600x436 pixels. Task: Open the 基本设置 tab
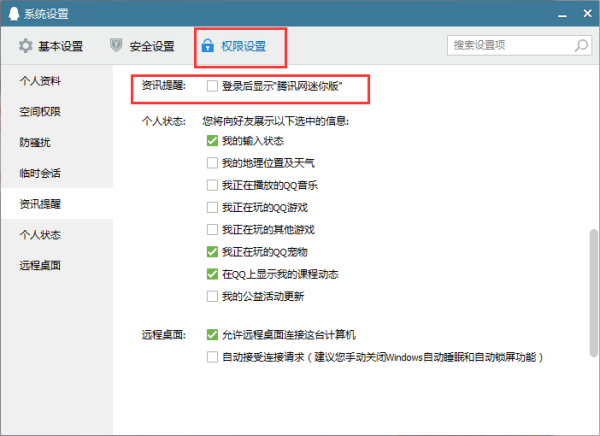51,46
